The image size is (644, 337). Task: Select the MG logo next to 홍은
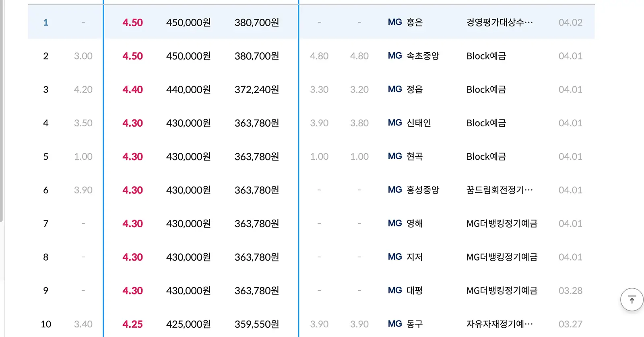[394, 22]
